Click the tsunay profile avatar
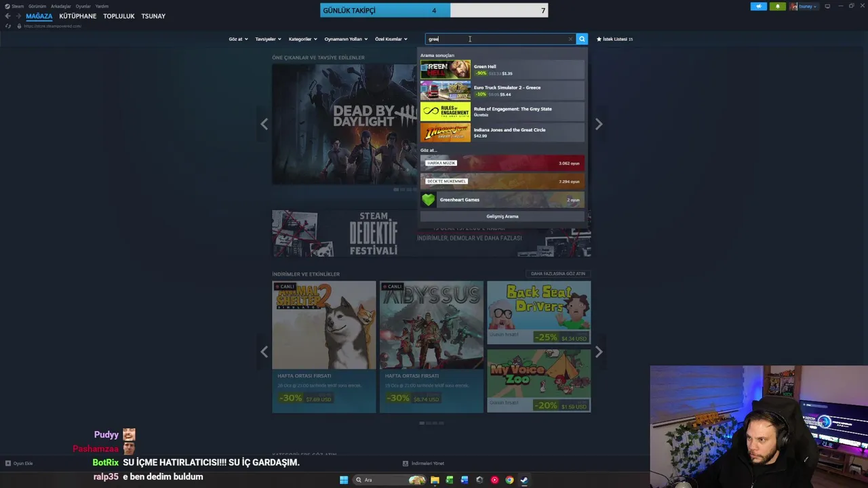The height and width of the screenshot is (488, 868). pyautogui.click(x=793, y=6)
